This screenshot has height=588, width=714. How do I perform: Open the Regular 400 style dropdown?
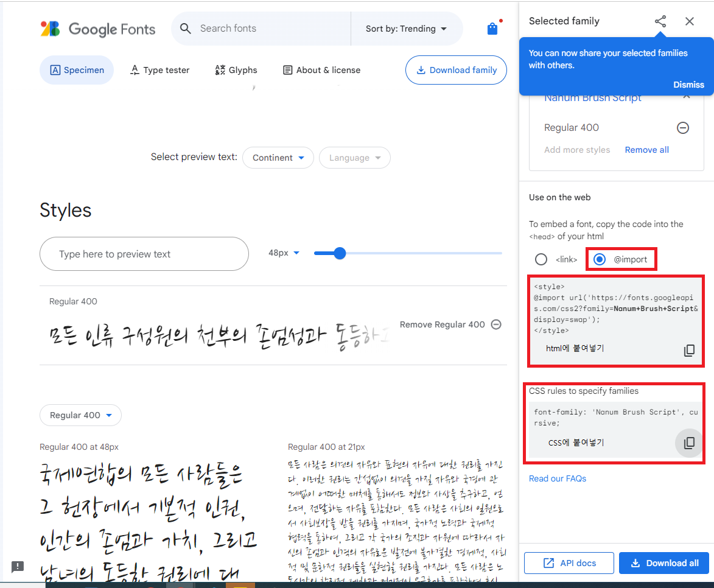80,415
